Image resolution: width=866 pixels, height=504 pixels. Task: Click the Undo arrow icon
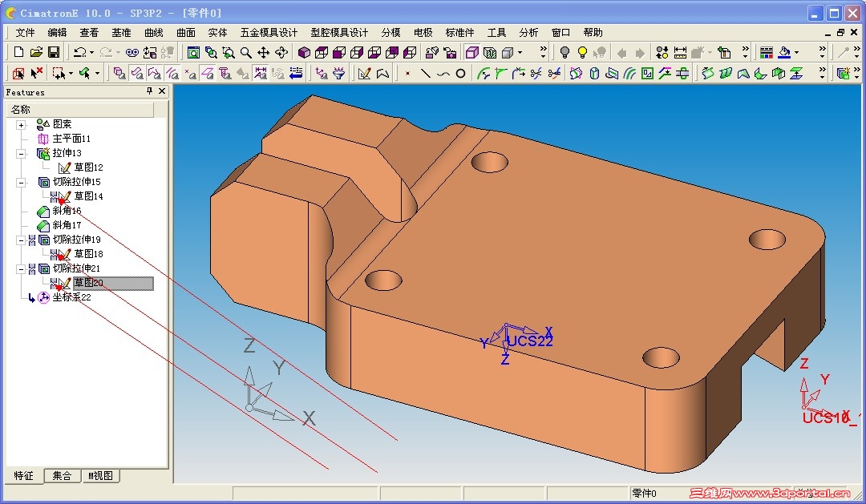[x=79, y=52]
